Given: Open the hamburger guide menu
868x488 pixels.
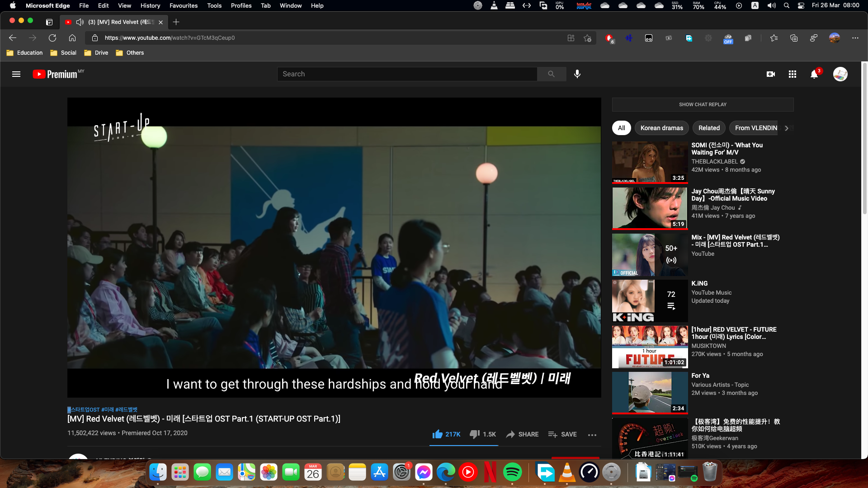Looking at the screenshot, I should click(x=16, y=74).
